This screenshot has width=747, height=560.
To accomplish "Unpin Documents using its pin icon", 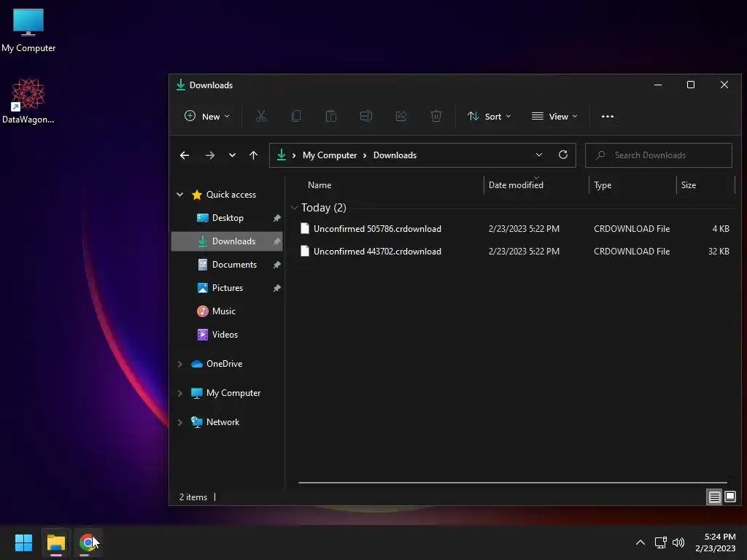I will click(276, 265).
